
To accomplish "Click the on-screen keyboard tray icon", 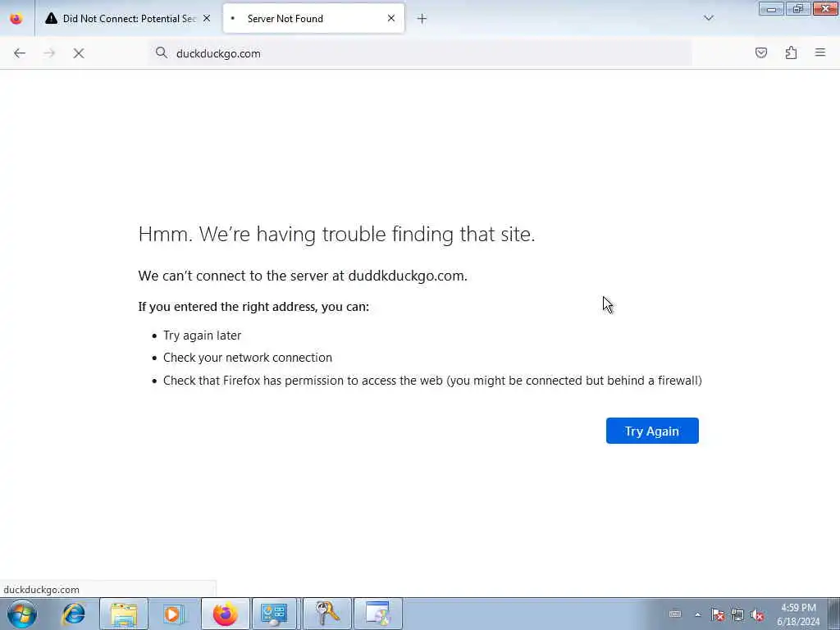I will (675, 614).
